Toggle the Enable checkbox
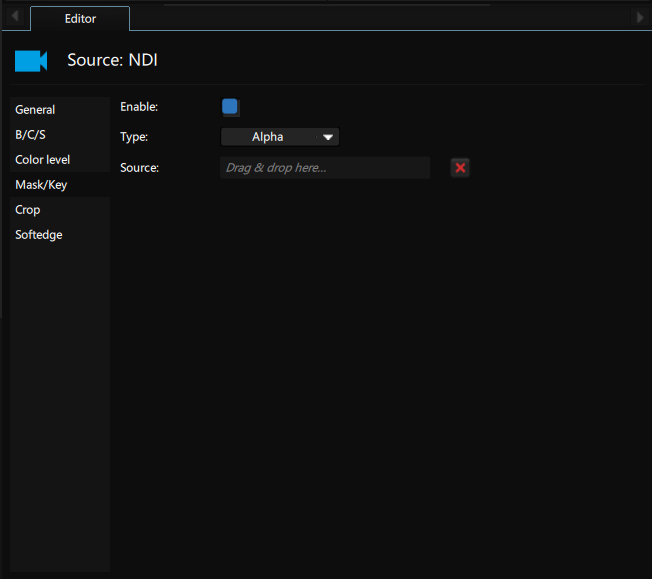The width and height of the screenshot is (652, 579). point(230,106)
